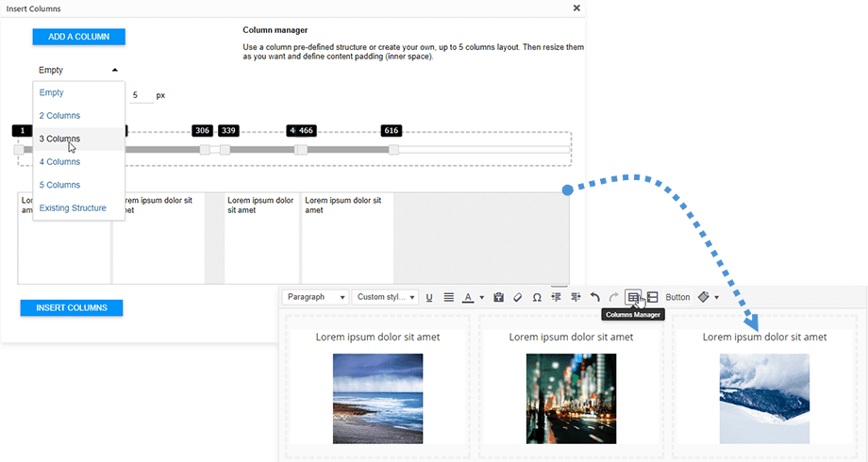Choose Existing Structure option
This screenshot has height=462, width=868.
73,207
